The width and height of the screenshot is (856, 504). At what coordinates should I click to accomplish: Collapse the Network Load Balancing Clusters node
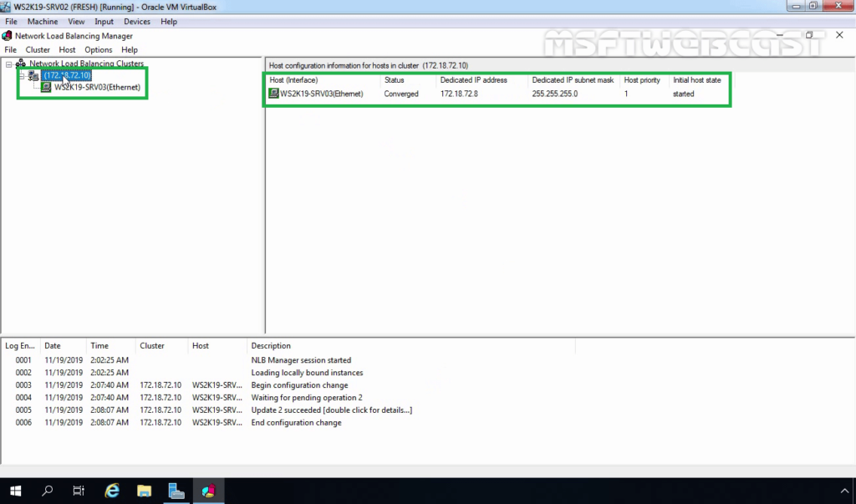point(8,64)
